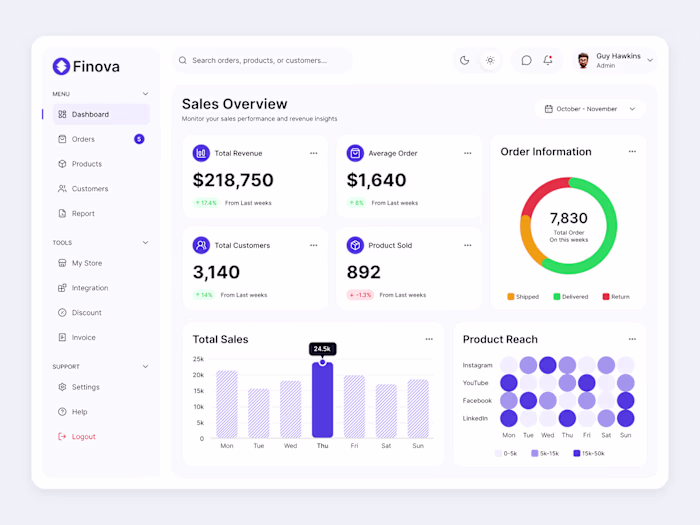Open Settings in the sidebar
This screenshot has width=700, height=525.
point(101,387)
